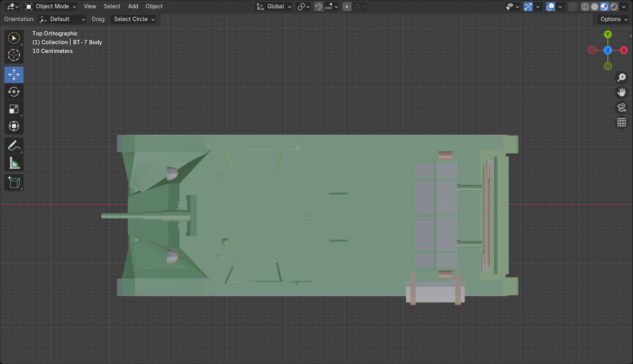
Task: Toggle snapping magnet icon
Action: coord(318,7)
